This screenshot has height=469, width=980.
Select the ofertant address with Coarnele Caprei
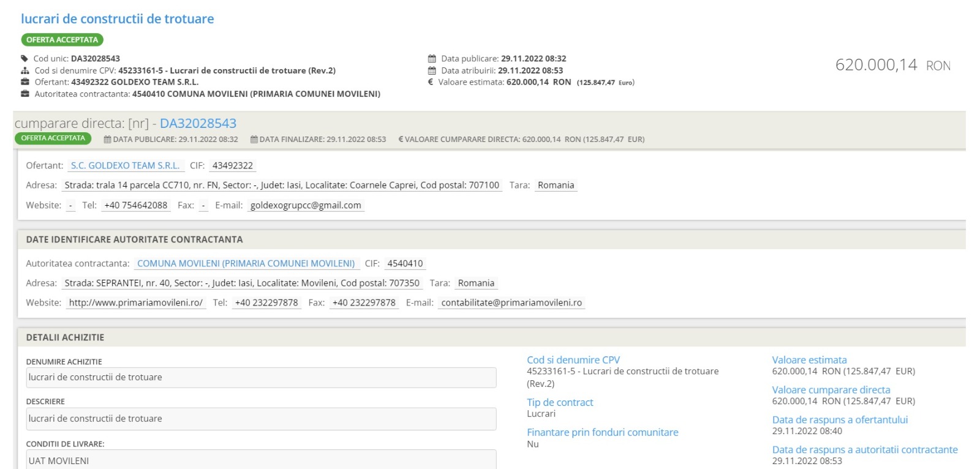[x=282, y=185]
